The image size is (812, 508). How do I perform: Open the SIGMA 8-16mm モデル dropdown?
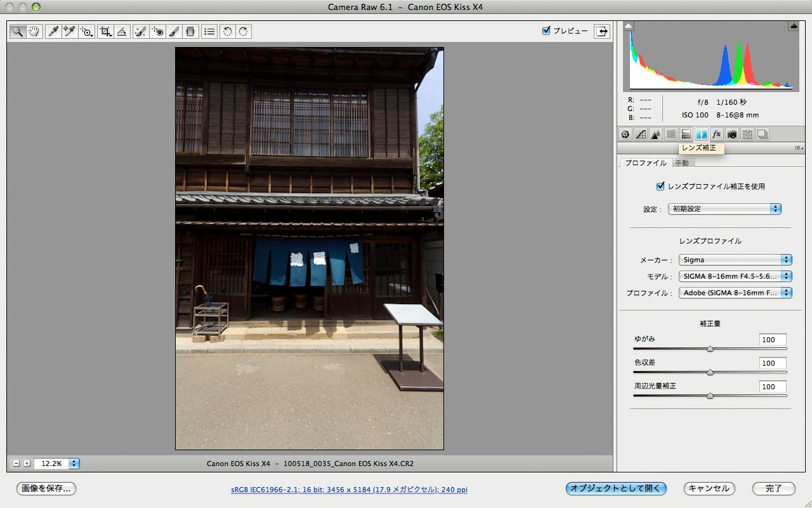click(x=735, y=276)
